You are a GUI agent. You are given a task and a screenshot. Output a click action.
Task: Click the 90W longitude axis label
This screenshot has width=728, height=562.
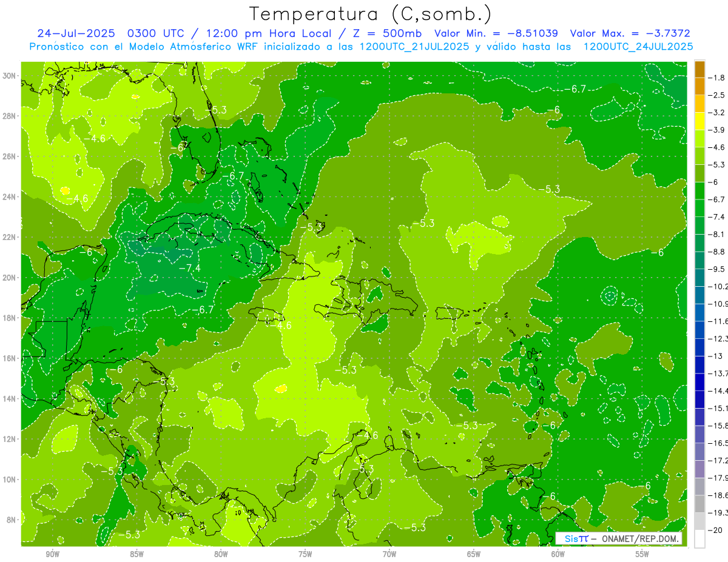[x=52, y=555]
